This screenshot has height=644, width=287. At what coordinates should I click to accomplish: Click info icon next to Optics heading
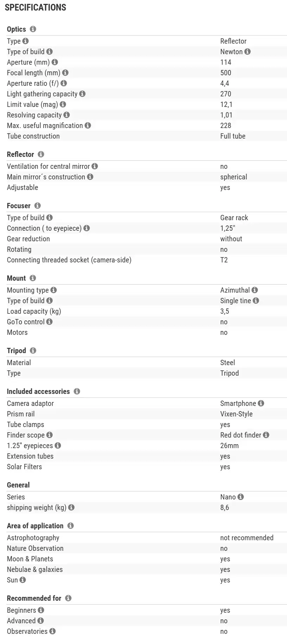tap(33, 29)
